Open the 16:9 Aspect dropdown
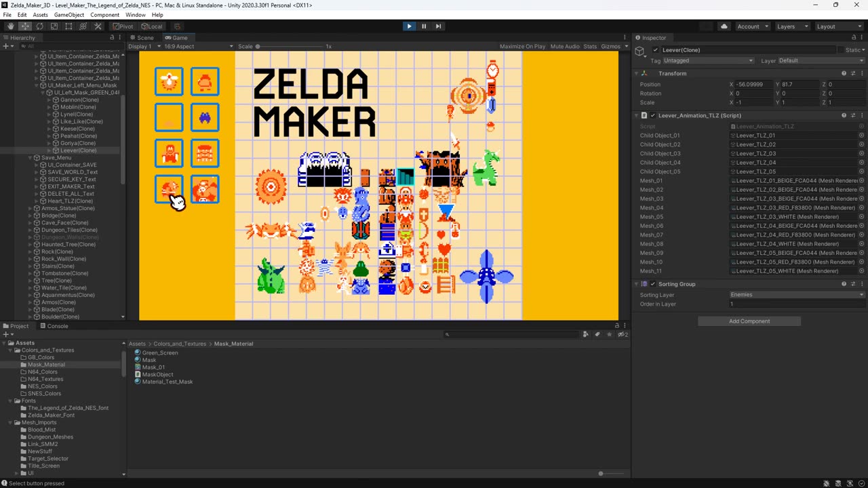The height and width of the screenshot is (488, 868). click(x=198, y=47)
